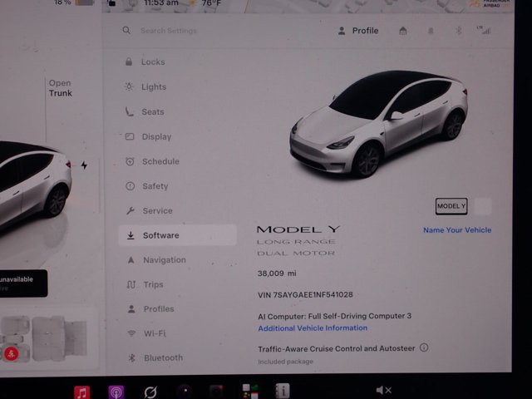Open the Service settings menu
This screenshot has width=532, height=399.
(150, 210)
